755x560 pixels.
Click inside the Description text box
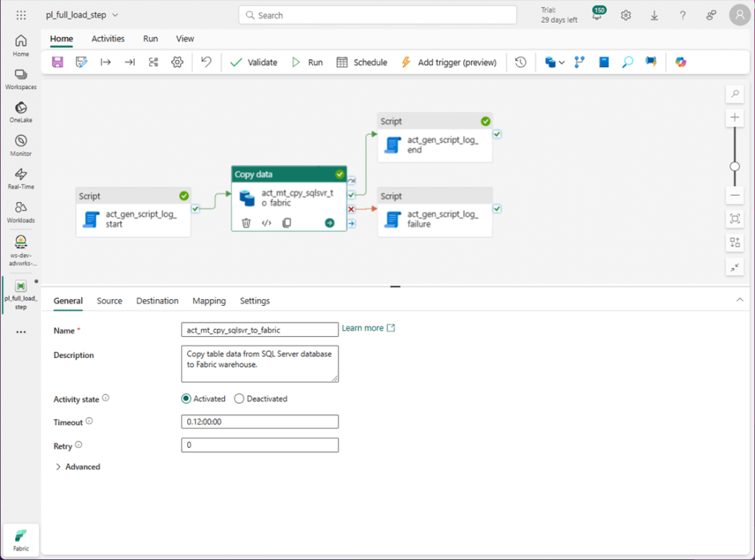pos(260,363)
